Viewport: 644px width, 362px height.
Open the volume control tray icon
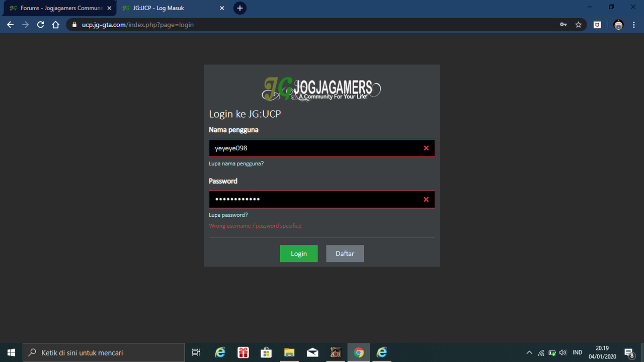click(563, 352)
